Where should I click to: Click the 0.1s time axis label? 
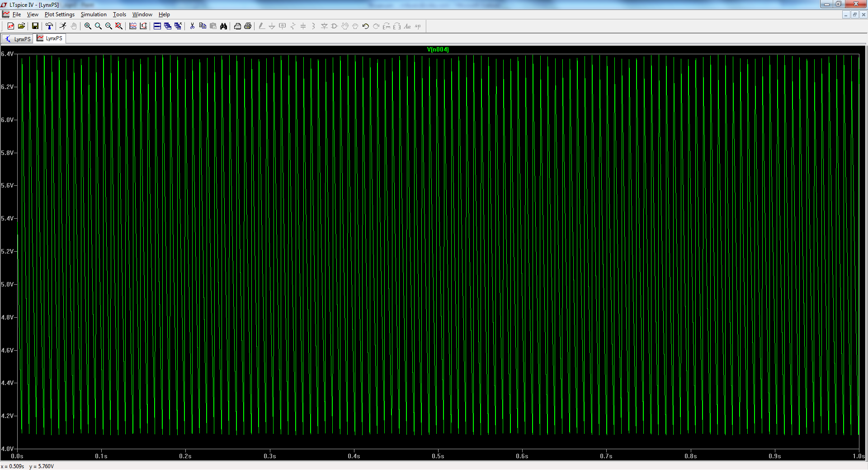coord(101,456)
